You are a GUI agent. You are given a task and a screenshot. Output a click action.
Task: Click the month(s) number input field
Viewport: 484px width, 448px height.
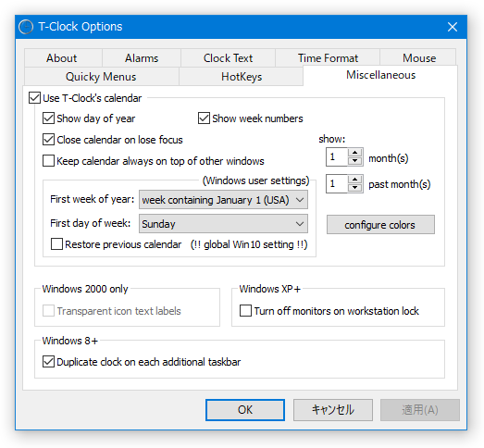tap(337, 156)
